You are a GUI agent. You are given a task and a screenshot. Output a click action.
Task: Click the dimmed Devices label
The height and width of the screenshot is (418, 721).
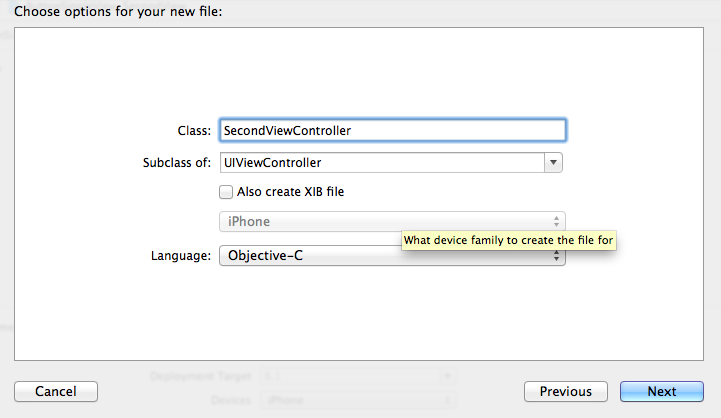coord(231,400)
